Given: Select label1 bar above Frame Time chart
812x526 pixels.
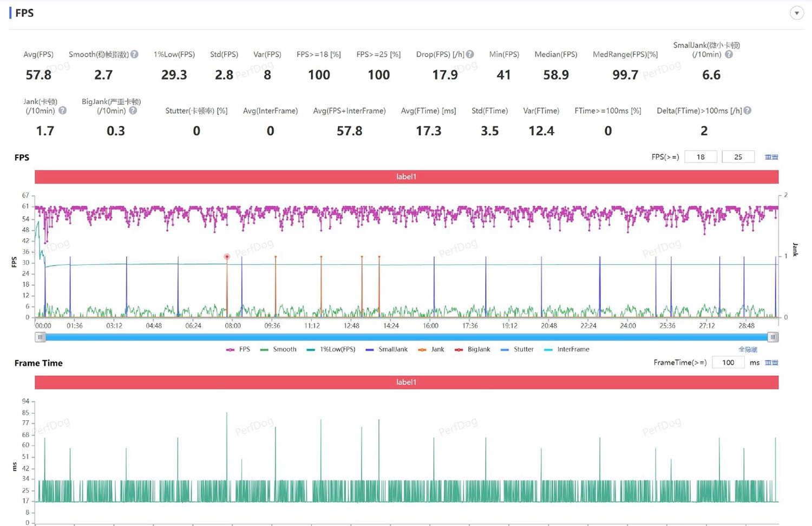Looking at the screenshot, I should 407,382.
